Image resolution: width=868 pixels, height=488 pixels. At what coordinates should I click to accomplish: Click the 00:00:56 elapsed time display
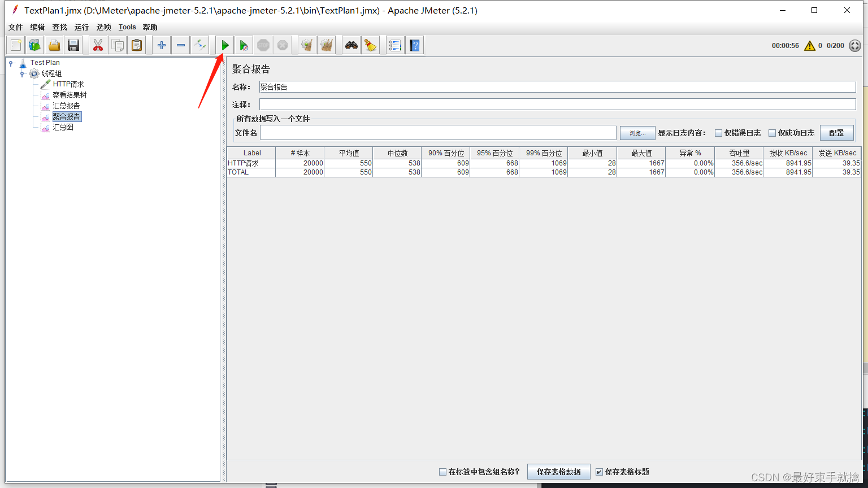click(x=785, y=46)
